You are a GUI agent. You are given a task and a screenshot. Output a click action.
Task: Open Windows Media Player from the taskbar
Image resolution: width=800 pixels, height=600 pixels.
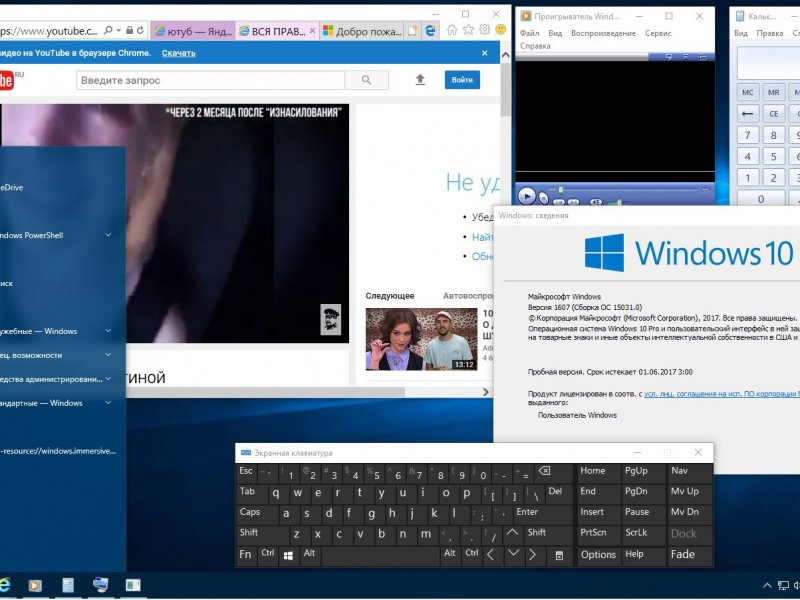pyautogui.click(x=35, y=585)
